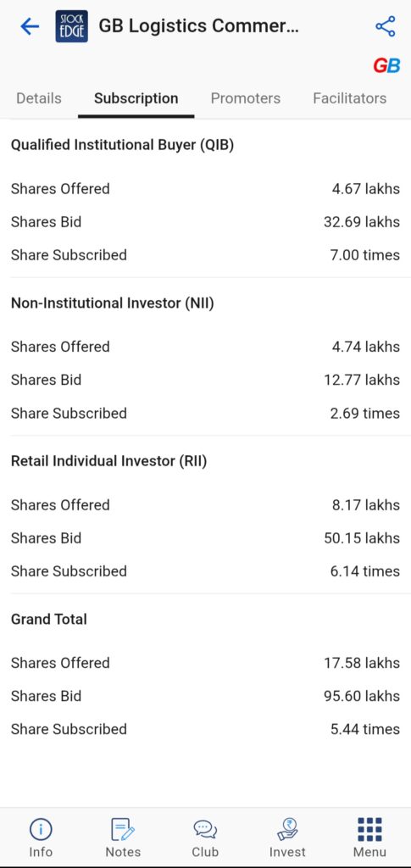411x868 pixels.
Task: Open the Info icon in bottom bar
Action: tap(41, 837)
